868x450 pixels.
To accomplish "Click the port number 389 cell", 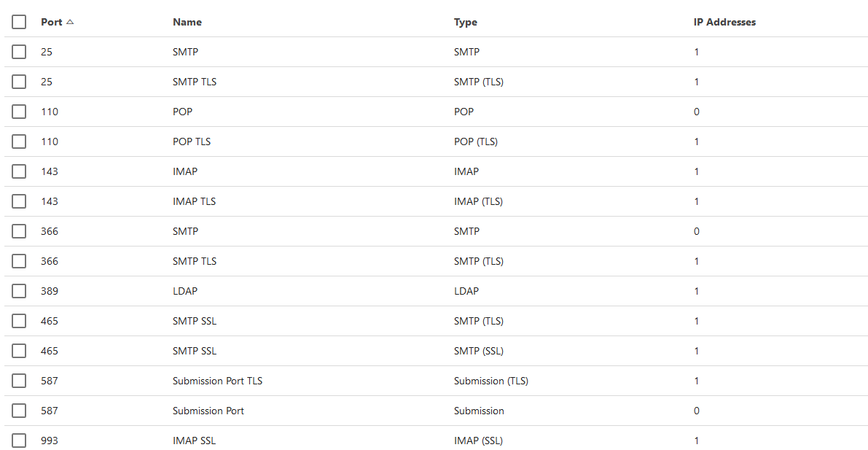I will 50,291.
